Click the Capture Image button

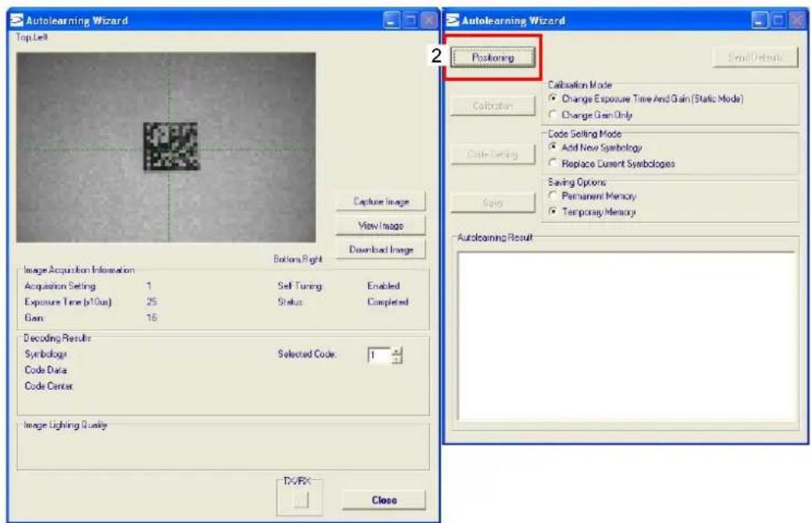pos(380,201)
